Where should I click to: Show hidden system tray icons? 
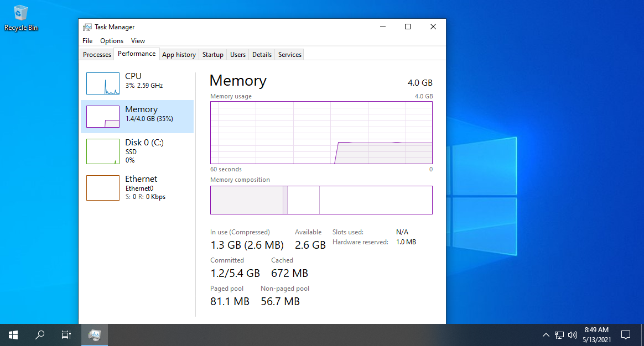[546, 335]
